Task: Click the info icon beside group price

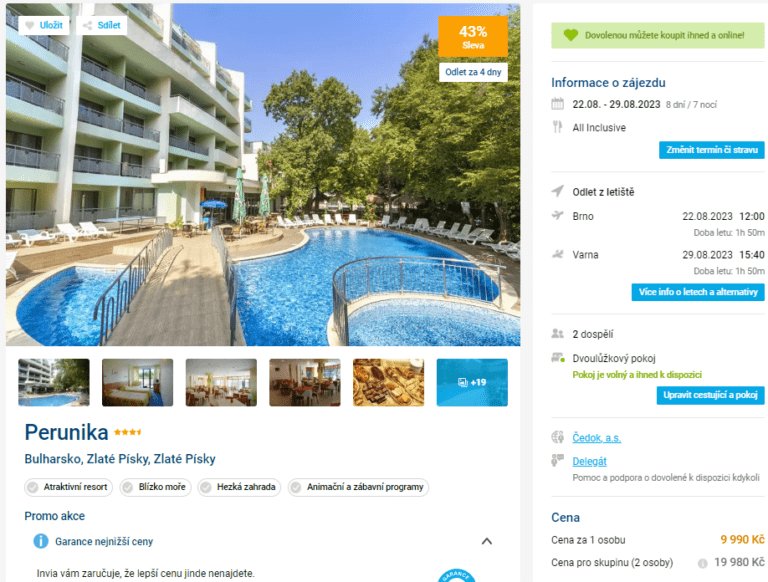Action: click(x=702, y=563)
